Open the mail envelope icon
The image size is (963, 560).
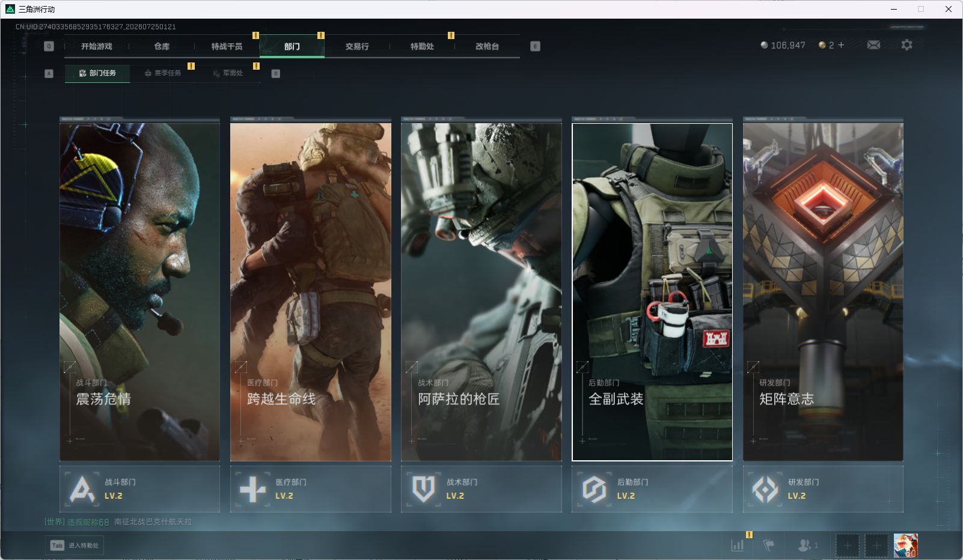point(874,45)
